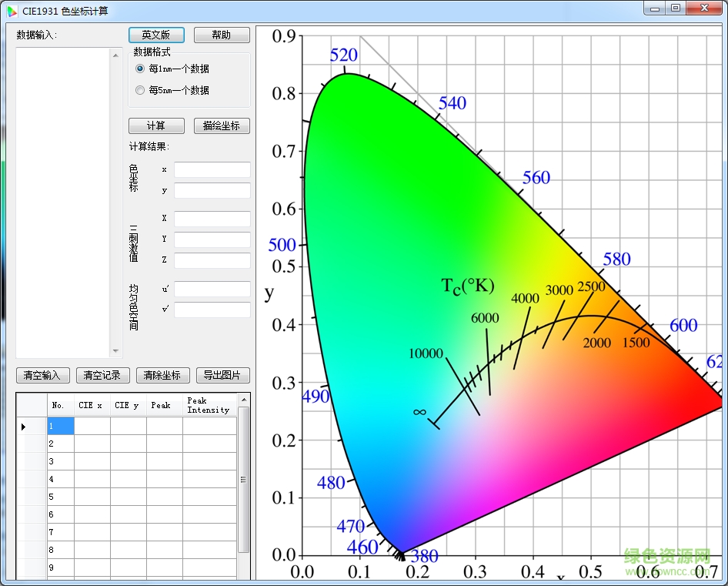Click the chromaticity x result field
Screen dimensions: 728x586
pyautogui.click(x=212, y=169)
